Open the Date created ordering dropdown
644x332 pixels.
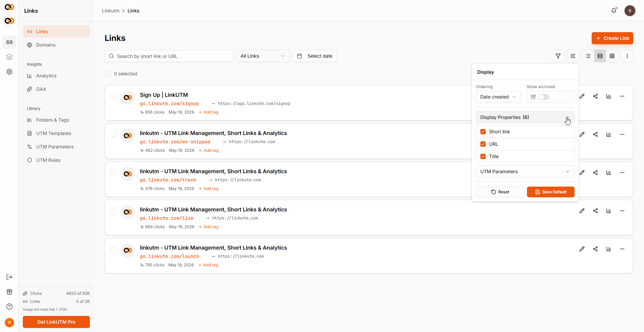(498, 97)
